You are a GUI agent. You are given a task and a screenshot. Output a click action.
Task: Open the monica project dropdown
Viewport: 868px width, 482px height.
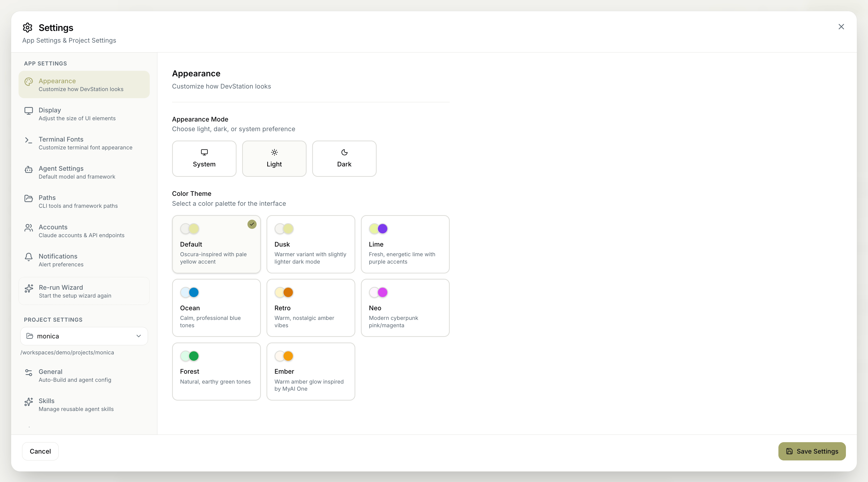click(x=84, y=336)
